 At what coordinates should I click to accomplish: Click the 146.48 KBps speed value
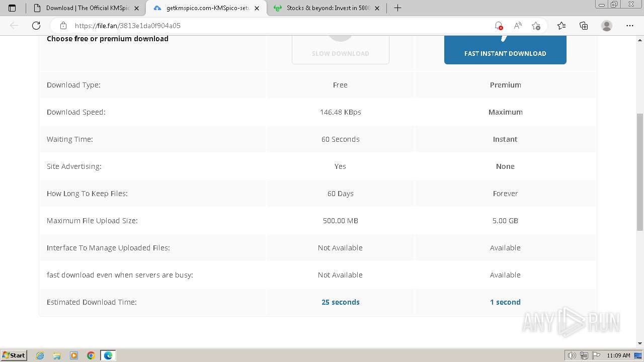click(x=341, y=112)
